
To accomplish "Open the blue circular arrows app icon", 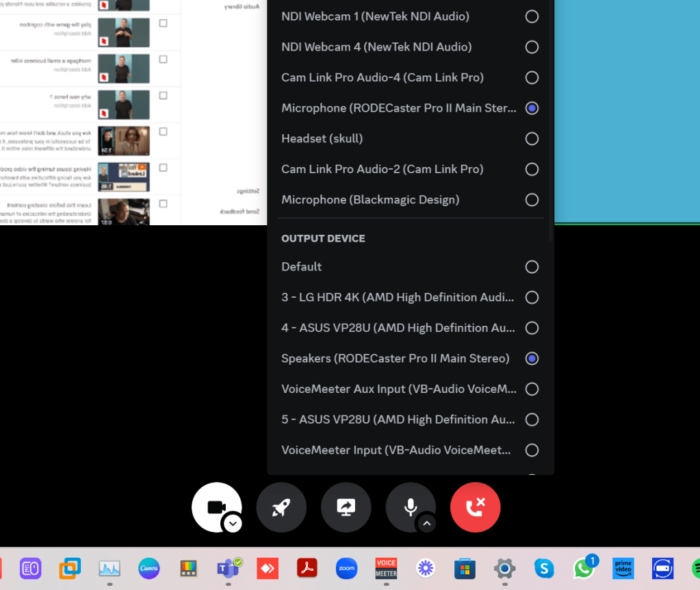I will pos(662,568).
